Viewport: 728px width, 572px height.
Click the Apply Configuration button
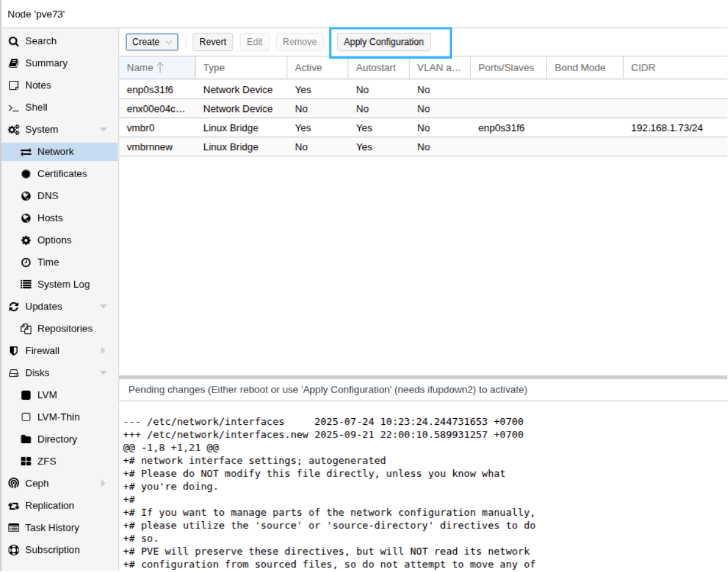pyautogui.click(x=383, y=42)
